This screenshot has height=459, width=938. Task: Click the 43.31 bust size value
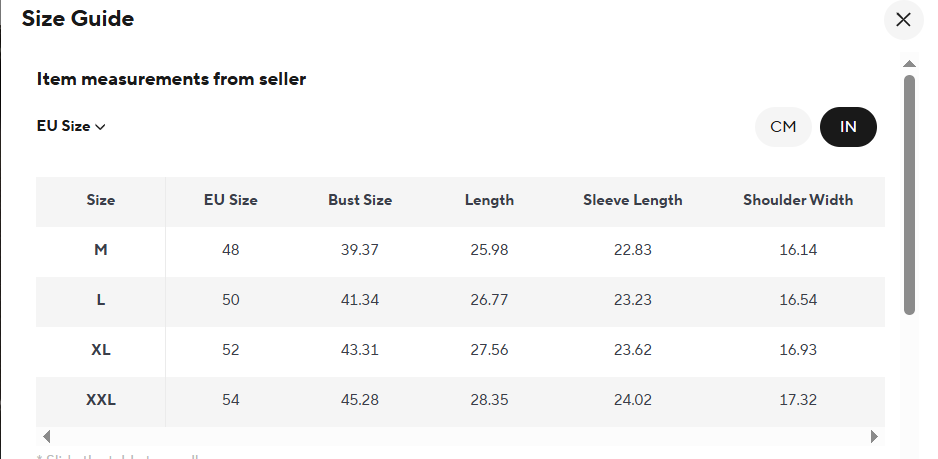[360, 350]
